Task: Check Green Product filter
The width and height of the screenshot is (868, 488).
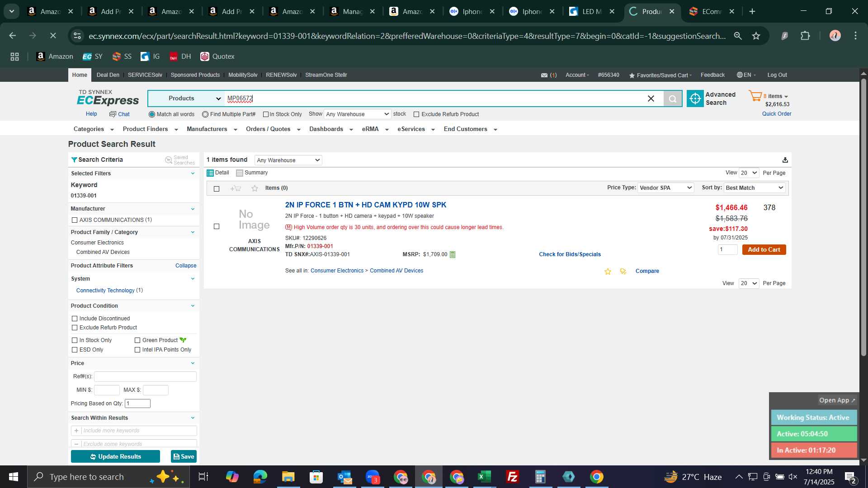Action: click(137, 340)
